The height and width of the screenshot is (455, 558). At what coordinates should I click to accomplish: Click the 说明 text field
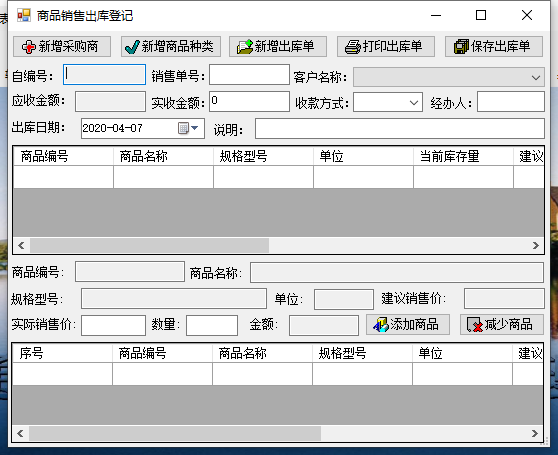(400, 129)
